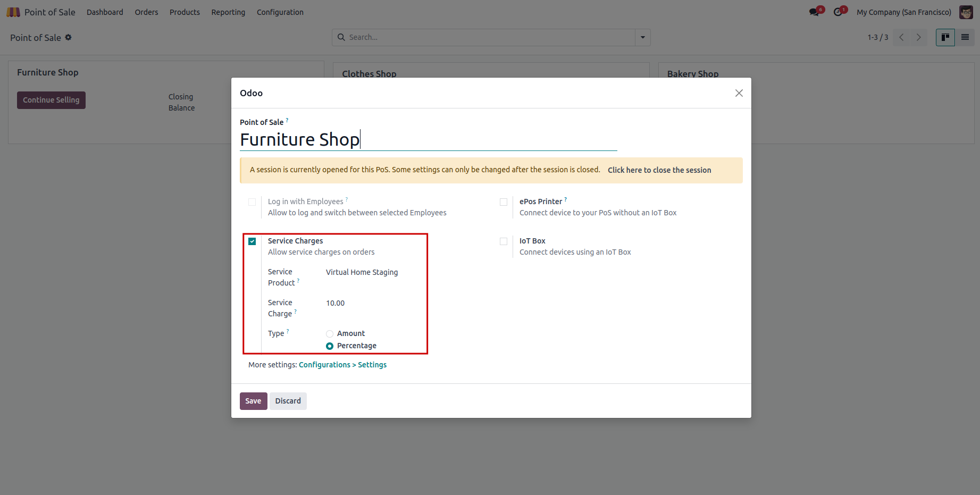
Task: Select the Percentage radio option
Action: pyautogui.click(x=330, y=346)
